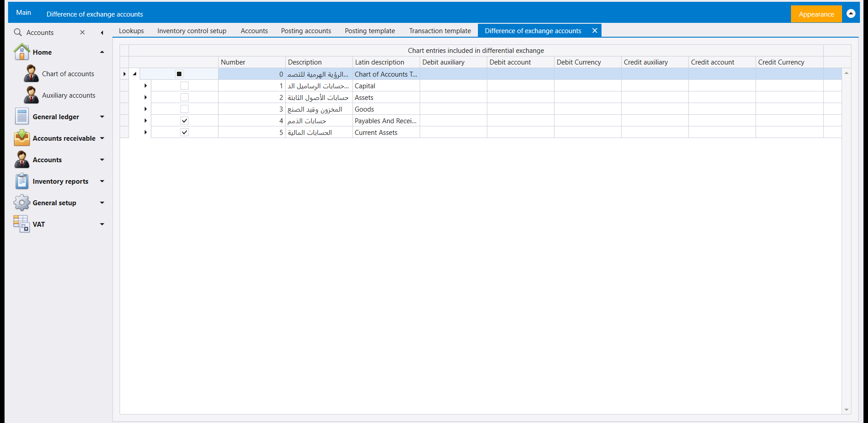Screen dimensions: 868x423
Task: Check the Goods row checkbox
Action: [185, 109]
